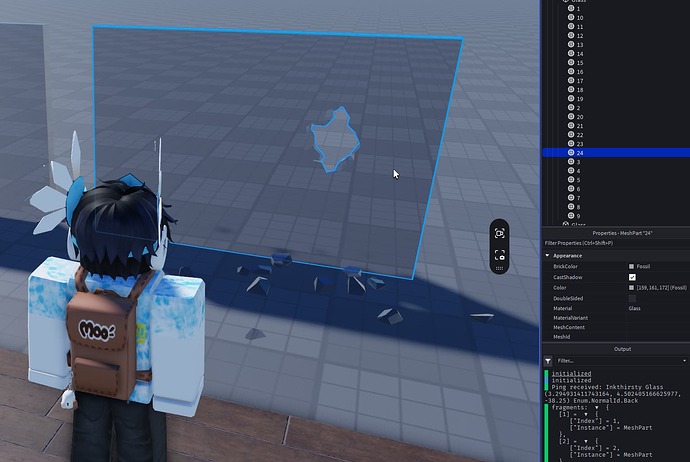Select MeshPart icon of item 2
The width and height of the screenshot is (690, 462).
pos(571,107)
